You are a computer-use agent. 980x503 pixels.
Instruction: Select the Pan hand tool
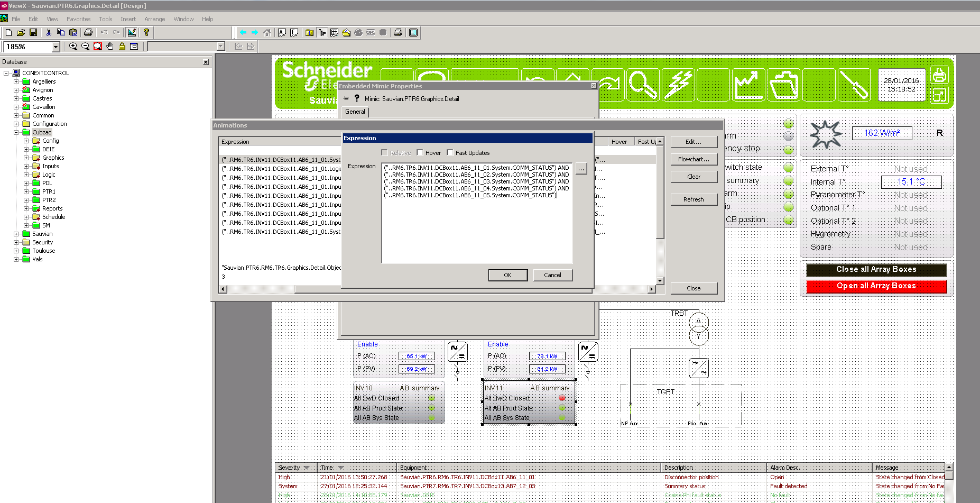[110, 47]
